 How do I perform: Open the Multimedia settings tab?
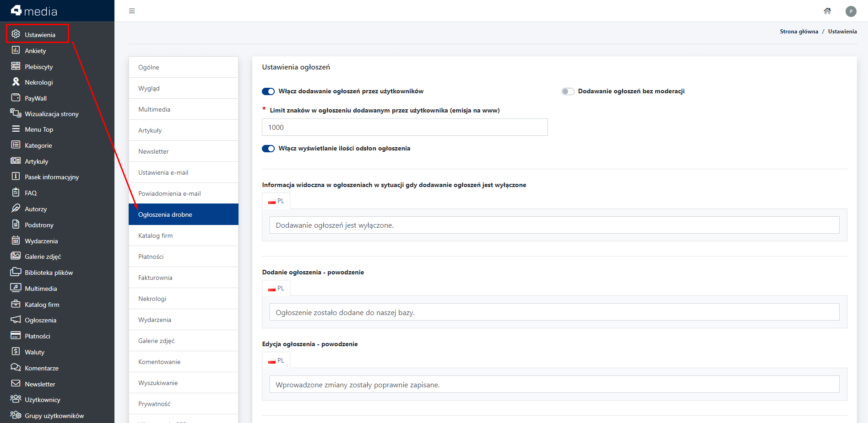(x=184, y=109)
